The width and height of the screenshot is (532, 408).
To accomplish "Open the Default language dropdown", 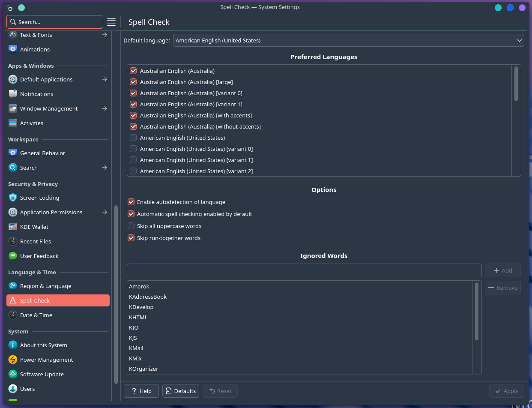I will click(348, 40).
